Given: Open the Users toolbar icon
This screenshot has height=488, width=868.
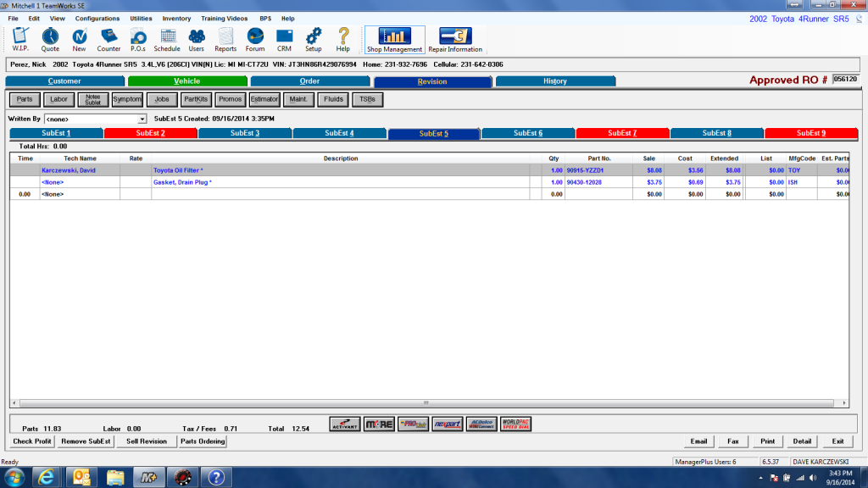Looking at the screenshot, I should (x=197, y=40).
